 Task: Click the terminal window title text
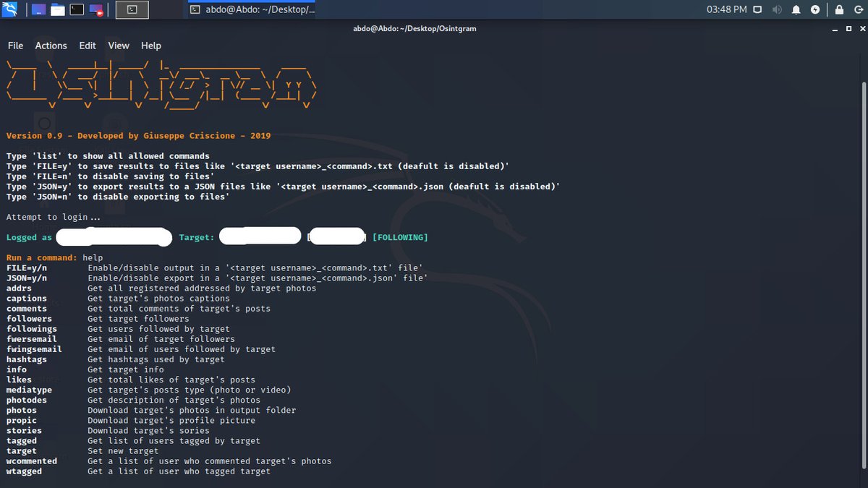[414, 29]
